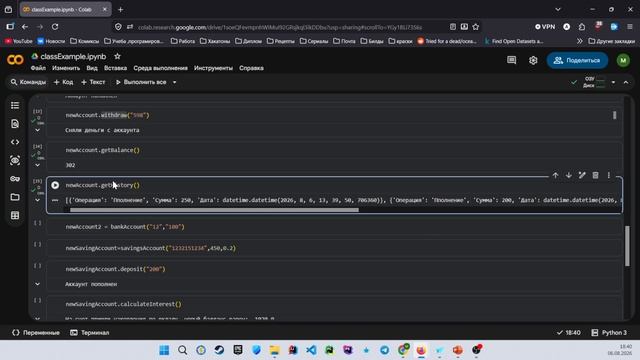Screen dimensions: 640x360
Task: Click the notebook vertical scrollbar thumb
Action: click(x=627, y=246)
